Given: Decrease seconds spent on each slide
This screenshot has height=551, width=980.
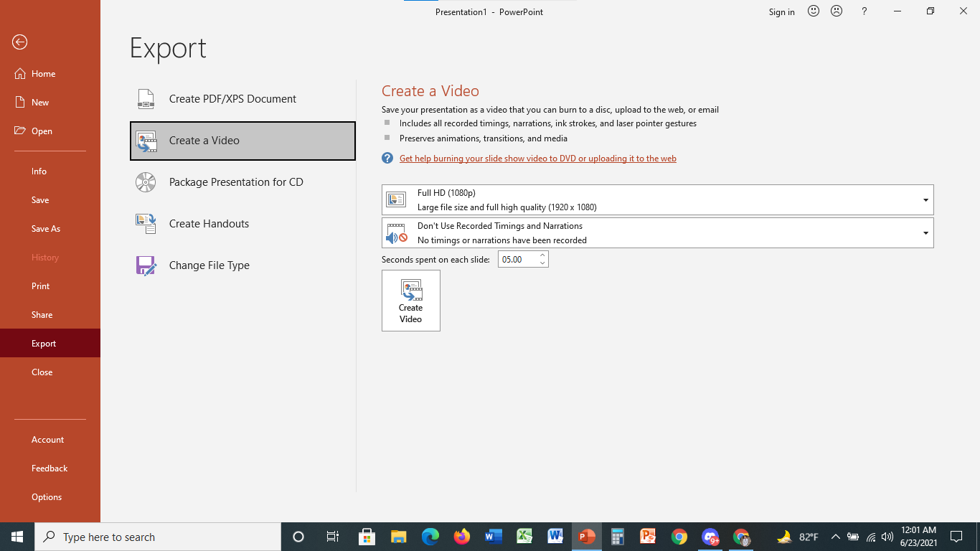Looking at the screenshot, I should pyautogui.click(x=542, y=263).
